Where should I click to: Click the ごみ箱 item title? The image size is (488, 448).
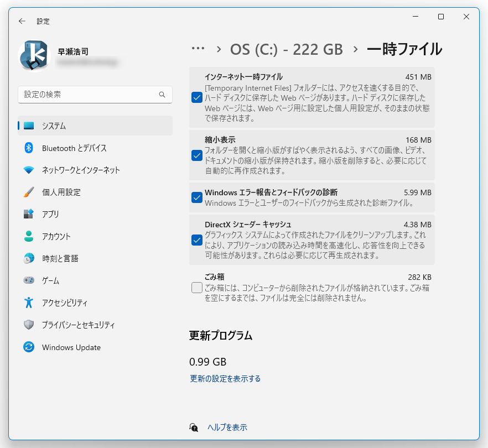coord(215,277)
